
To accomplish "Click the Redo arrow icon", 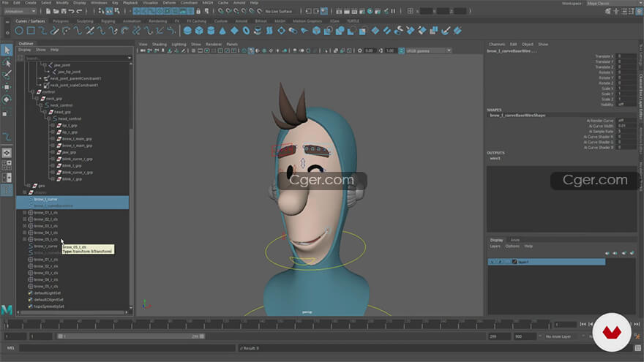I will click(79, 11).
